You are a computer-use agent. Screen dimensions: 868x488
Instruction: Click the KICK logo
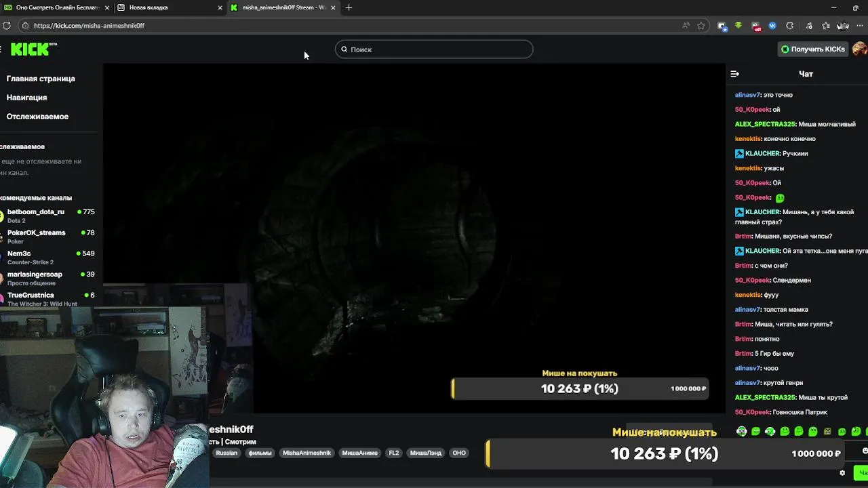(33, 49)
